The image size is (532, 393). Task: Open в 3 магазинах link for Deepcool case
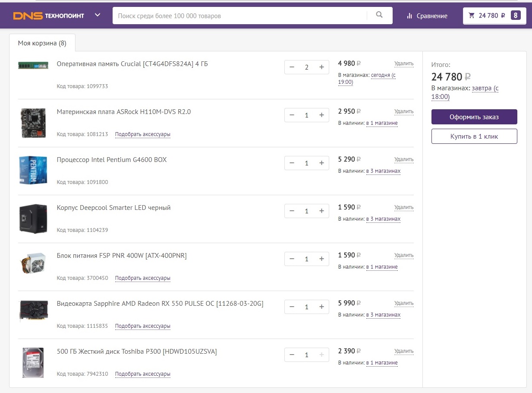click(383, 219)
